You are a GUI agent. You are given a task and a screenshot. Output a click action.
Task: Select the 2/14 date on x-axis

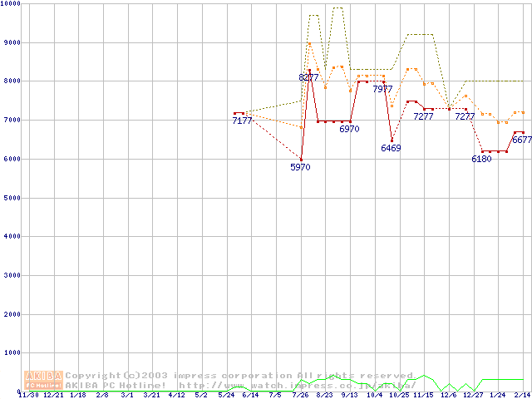pos(522,395)
